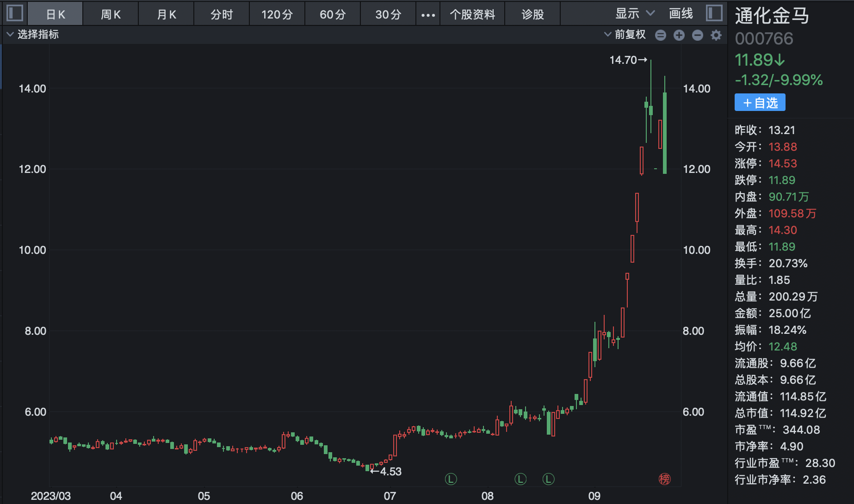854x504 pixels.
Task: Click the 14.70 high price label
Action: pyautogui.click(x=623, y=60)
